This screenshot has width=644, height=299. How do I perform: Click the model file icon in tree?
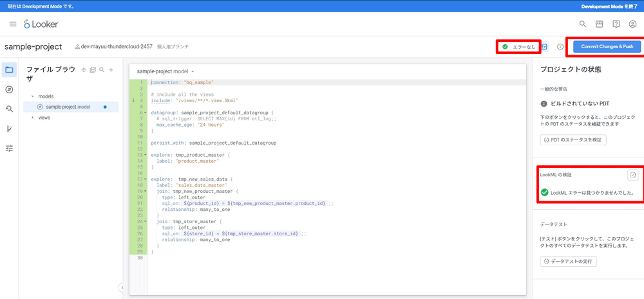(x=40, y=107)
